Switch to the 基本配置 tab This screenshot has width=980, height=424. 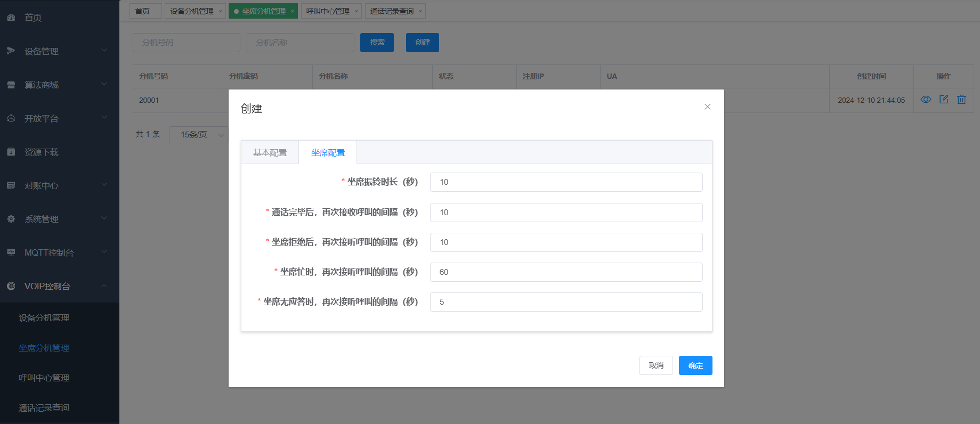270,152
